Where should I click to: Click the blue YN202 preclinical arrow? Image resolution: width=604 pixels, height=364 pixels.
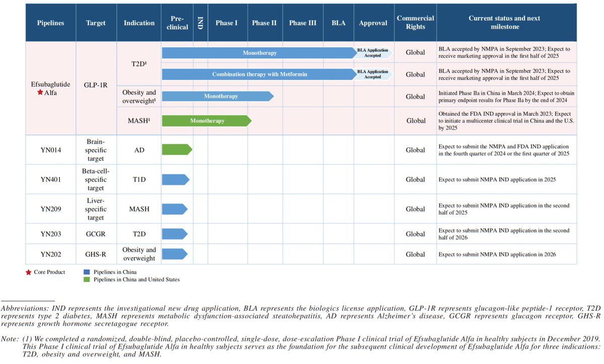(x=175, y=254)
